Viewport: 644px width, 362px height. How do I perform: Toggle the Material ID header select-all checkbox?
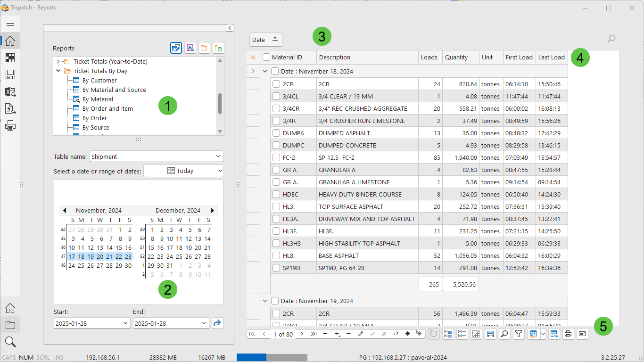point(266,58)
